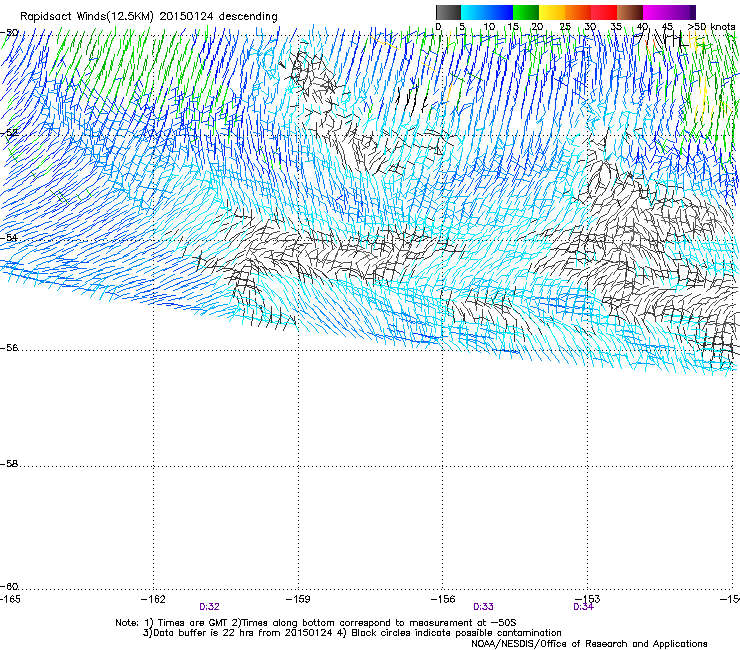740x650 pixels.
Task: Click the purple 'D:32' time marker
Action: pos(209,607)
